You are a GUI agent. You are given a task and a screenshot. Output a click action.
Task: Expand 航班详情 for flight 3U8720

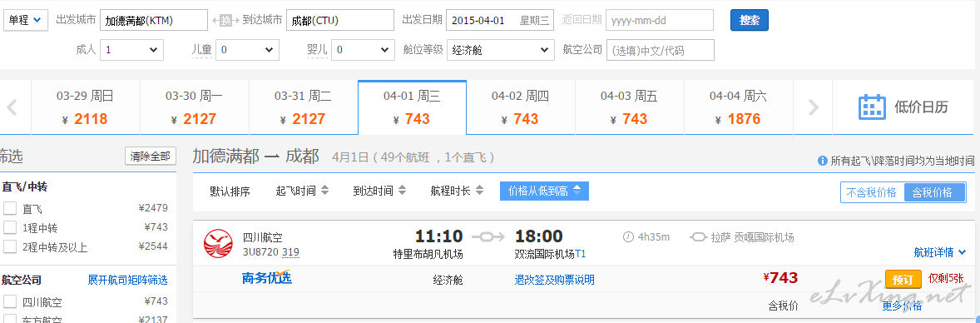coord(939,252)
